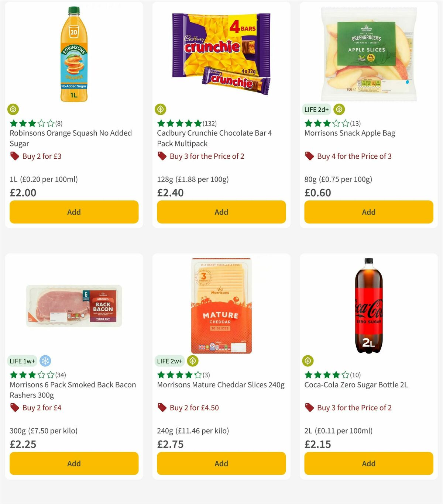Expand the reviews count (8) for Robinsons Squash
The image size is (443, 504).
pos(58,124)
